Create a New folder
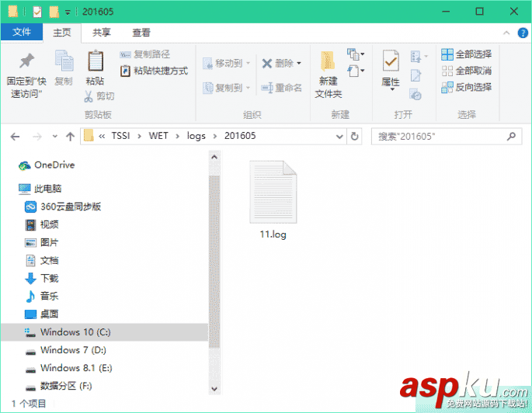Screen dimensions: 532x413 (328, 75)
